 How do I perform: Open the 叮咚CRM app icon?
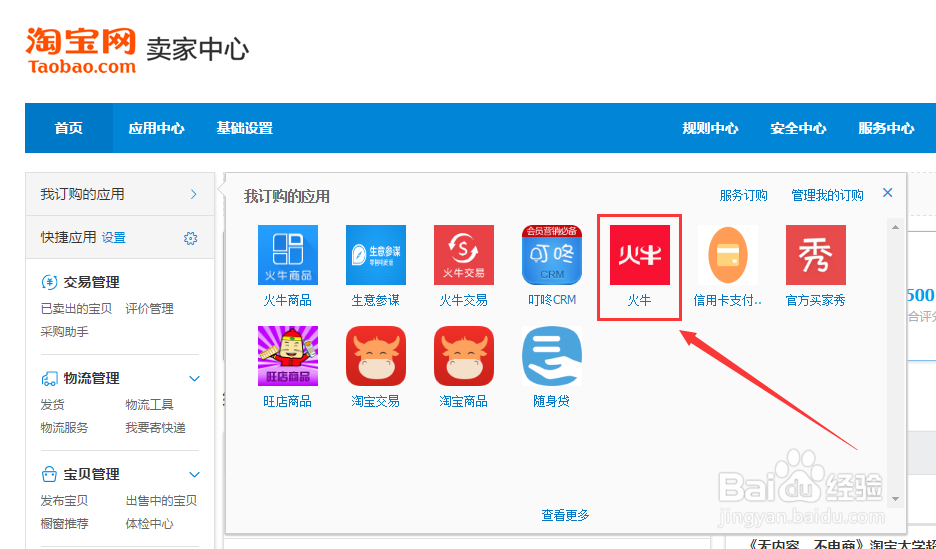pyautogui.click(x=552, y=255)
